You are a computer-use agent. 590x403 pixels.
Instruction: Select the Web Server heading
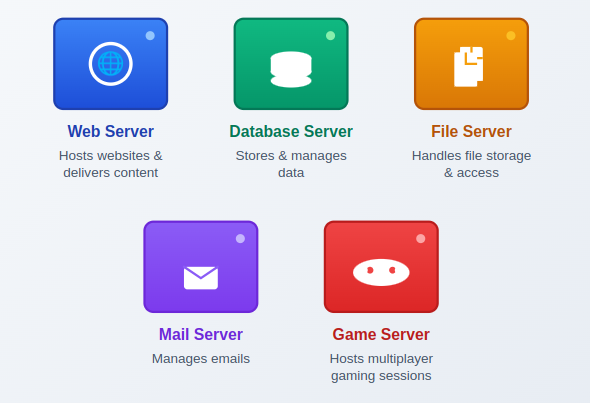pos(111,131)
